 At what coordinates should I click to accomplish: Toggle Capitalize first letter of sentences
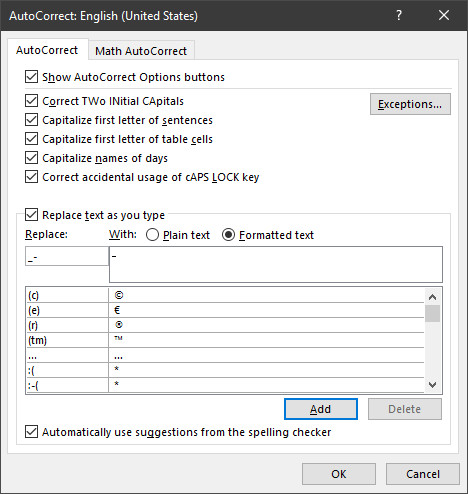pos(31,120)
